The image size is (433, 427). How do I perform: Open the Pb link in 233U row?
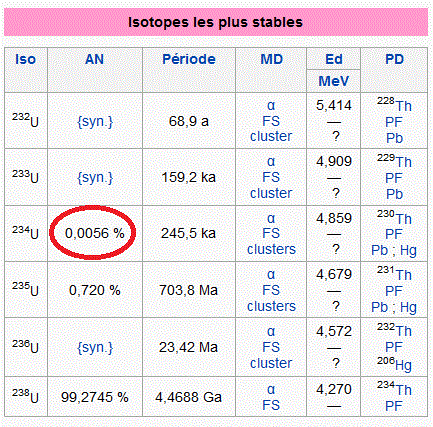pos(395,194)
